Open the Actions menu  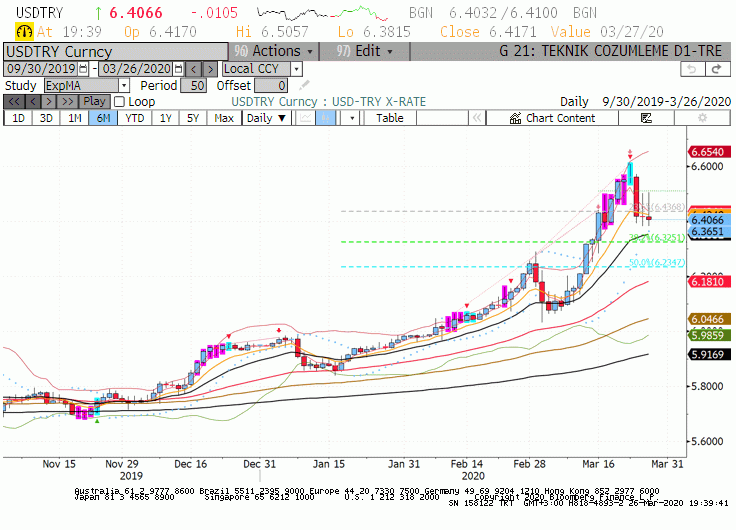(273, 51)
